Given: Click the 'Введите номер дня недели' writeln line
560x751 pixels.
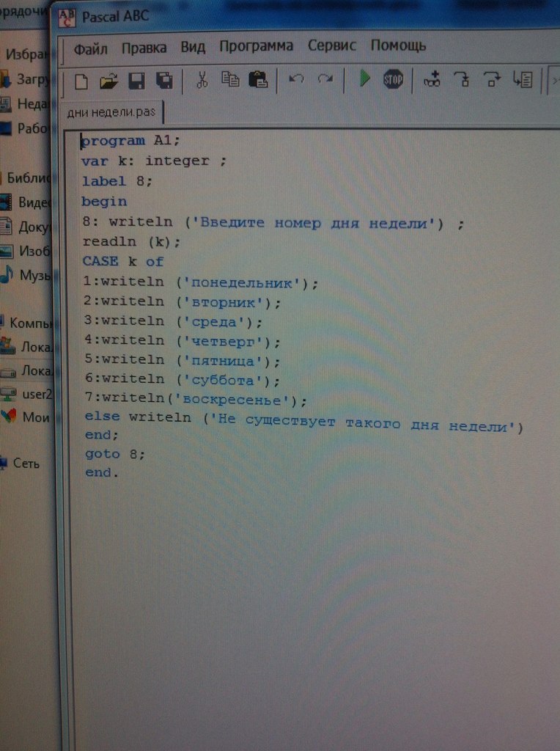Looking at the screenshot, I should click(273, 223).
